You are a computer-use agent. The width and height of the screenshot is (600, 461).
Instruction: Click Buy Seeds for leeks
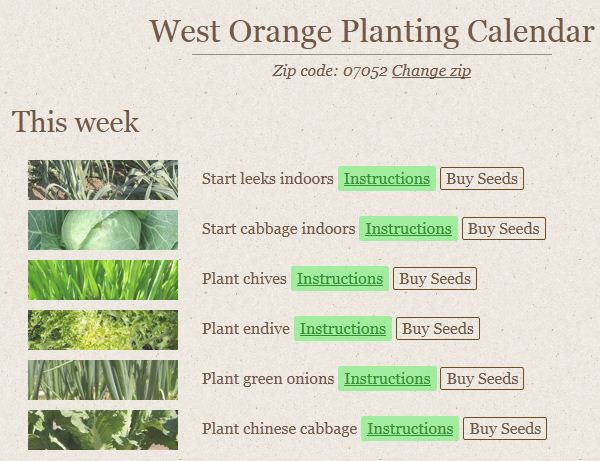pos(482,179)
